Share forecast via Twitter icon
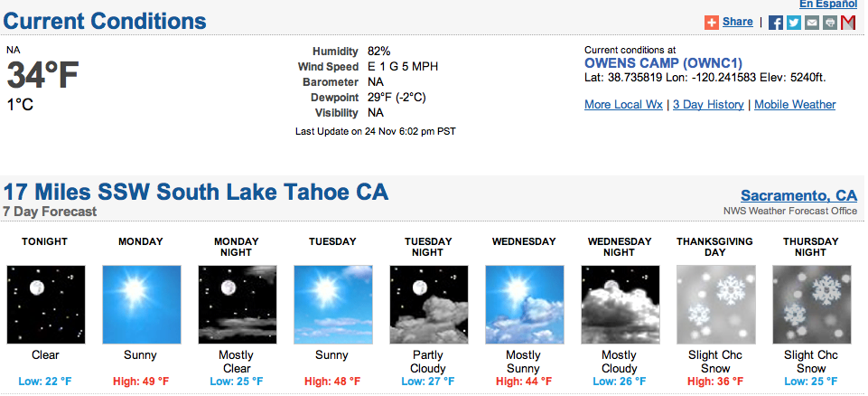Screen dimensions: 868x396 [x=794, y=23]
